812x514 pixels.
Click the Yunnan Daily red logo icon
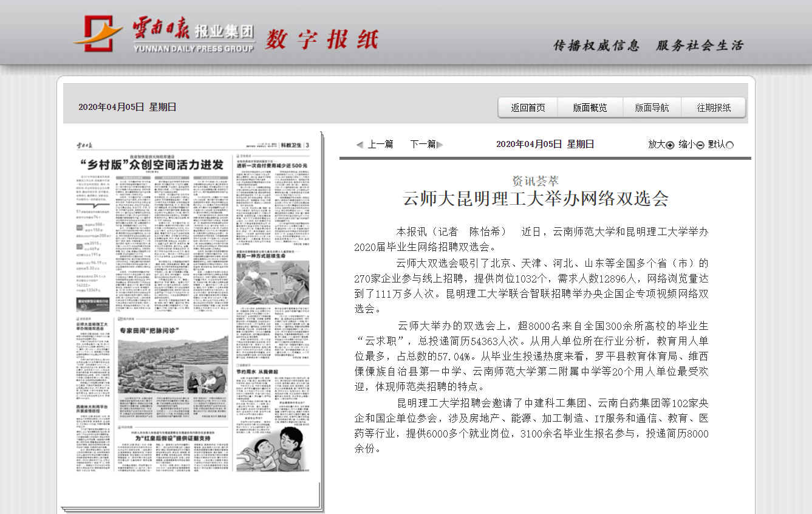tap(97, 34)
